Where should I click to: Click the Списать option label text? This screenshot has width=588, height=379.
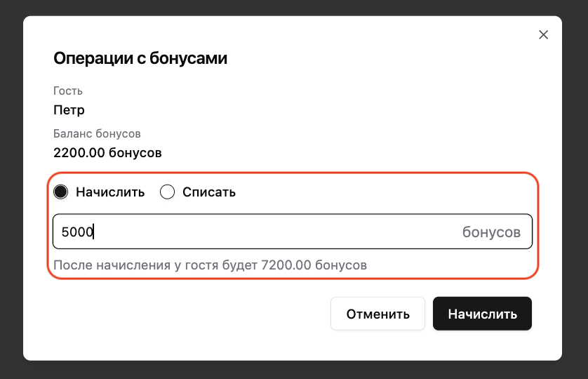[x=209, y=192]
